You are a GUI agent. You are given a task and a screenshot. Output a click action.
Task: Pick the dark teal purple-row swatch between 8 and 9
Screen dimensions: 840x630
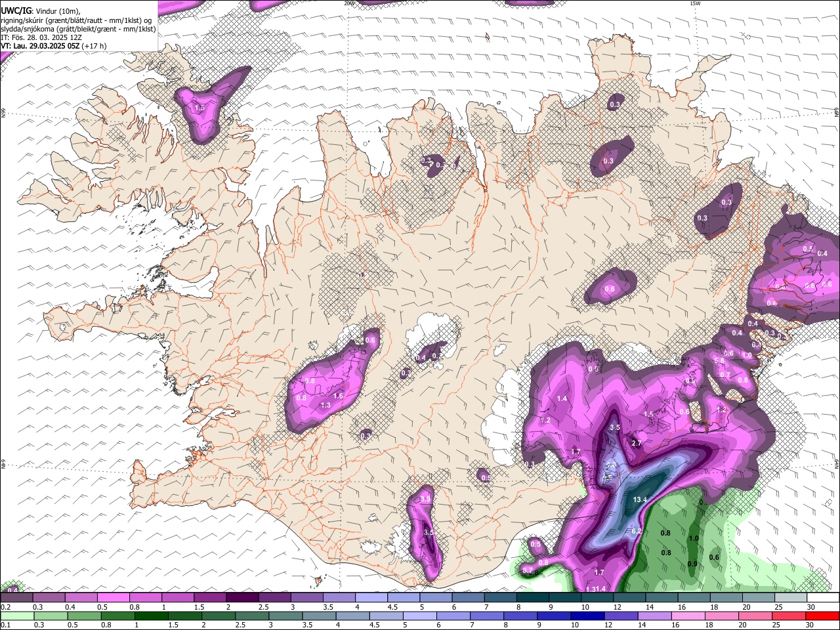pos(532,597)
